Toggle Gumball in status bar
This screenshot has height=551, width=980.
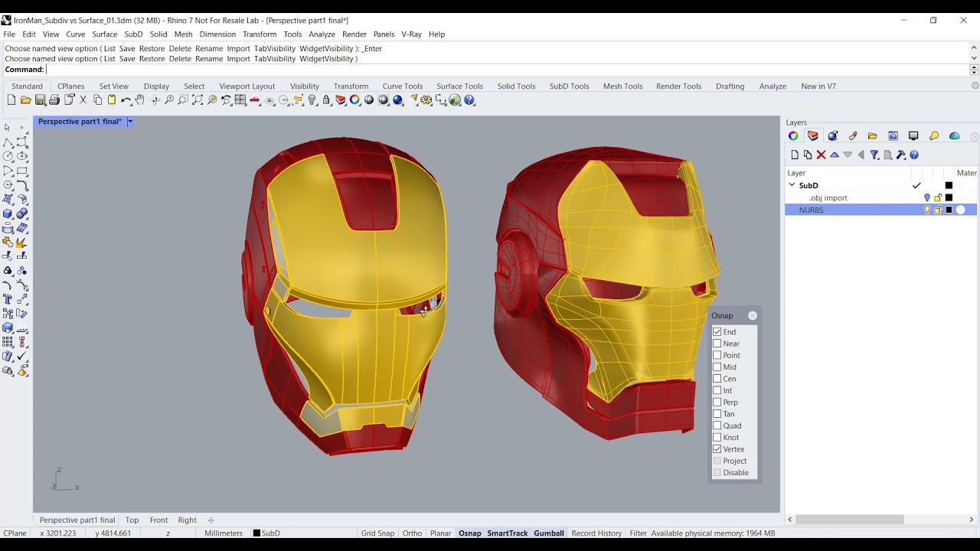coord(549,533)
